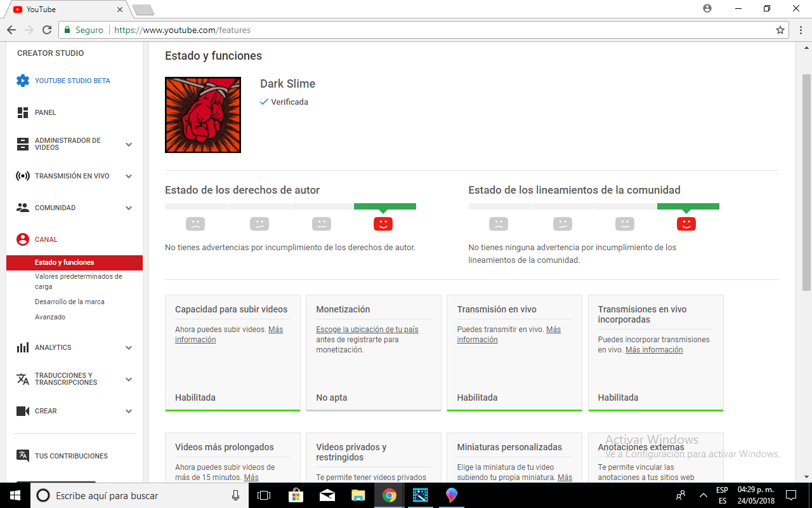Click the Monetización card title

click(x=343, y=309)
